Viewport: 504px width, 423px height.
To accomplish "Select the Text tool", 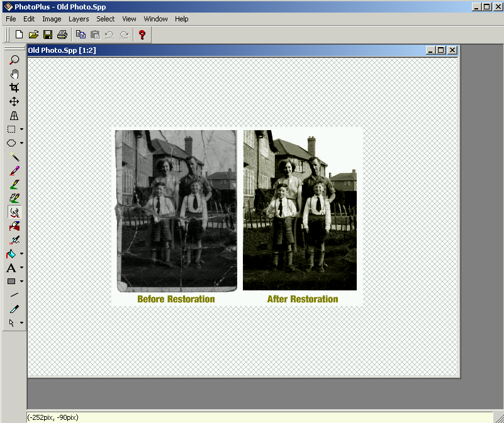I will 11,268.
